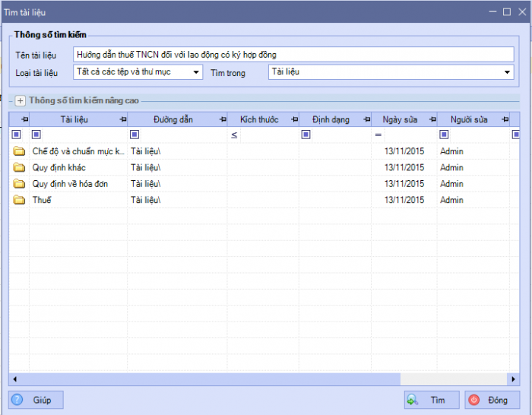
Task: Click the horizontal scrollbar below the results grid
Action: coord(228,379)
